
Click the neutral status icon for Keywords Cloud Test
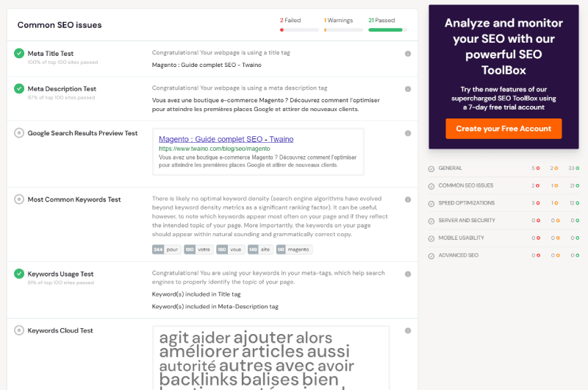coord(19,330)
